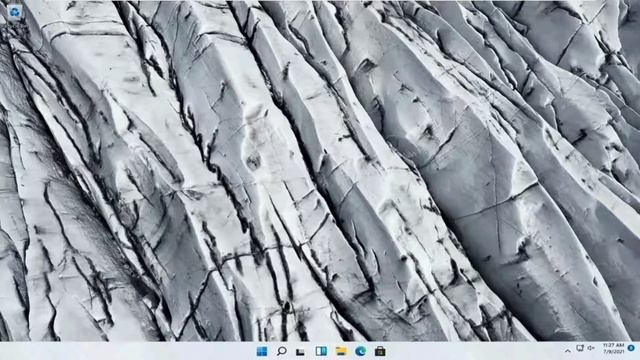The height and width of the screenshot is (360, 640).
Task: Open Task View on the taskbar
Action: (300, 351)
